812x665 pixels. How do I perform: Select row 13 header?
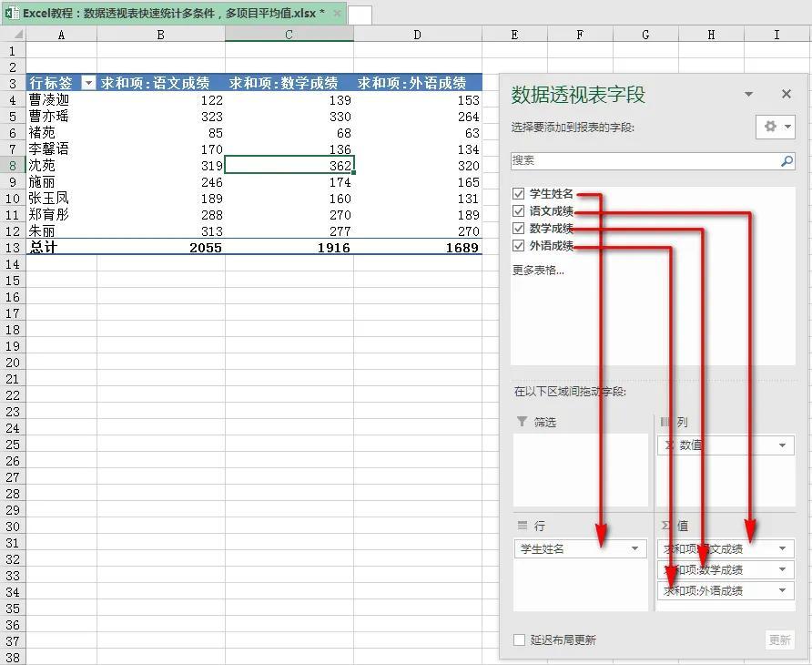[x=13, y=248]
